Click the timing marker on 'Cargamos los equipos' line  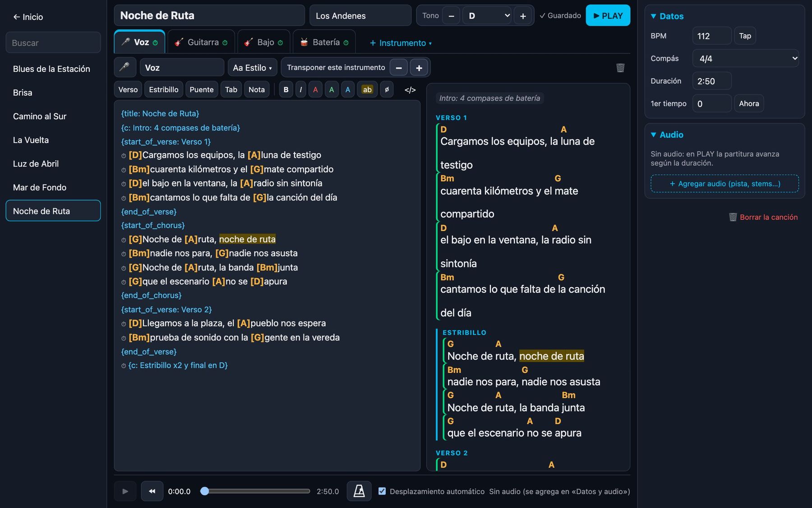124,156
